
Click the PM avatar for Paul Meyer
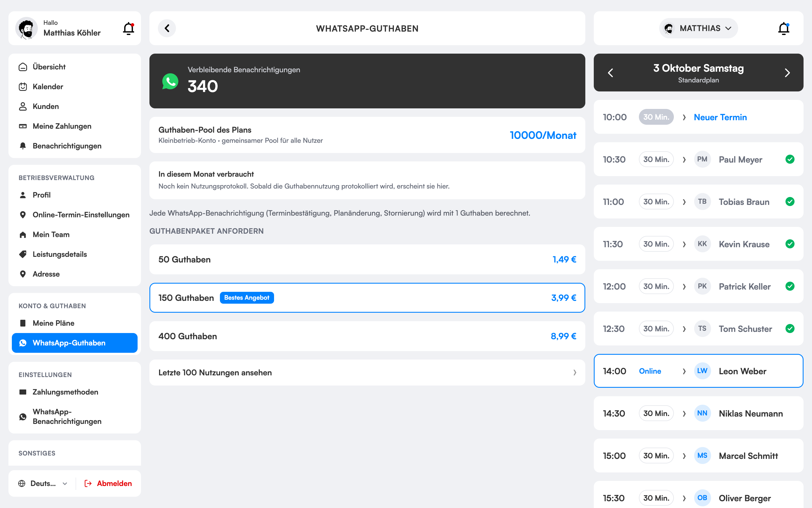[702, 159]
